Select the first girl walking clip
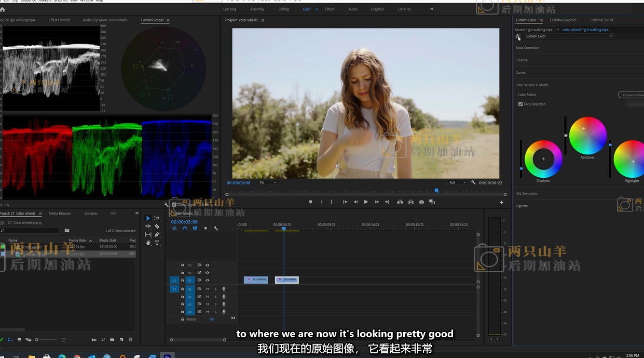 coord(256,280)
